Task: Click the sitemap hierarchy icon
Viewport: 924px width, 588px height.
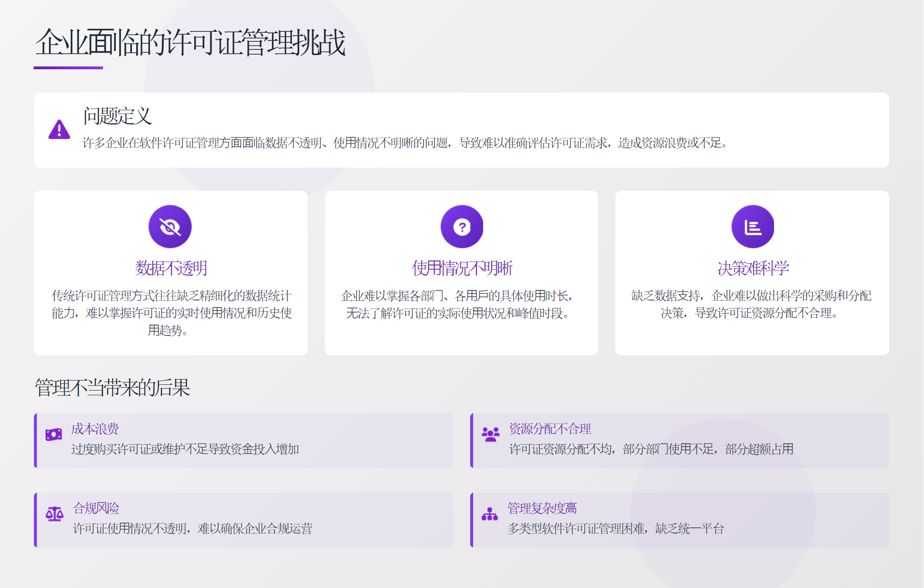Action: click(490, 514)
